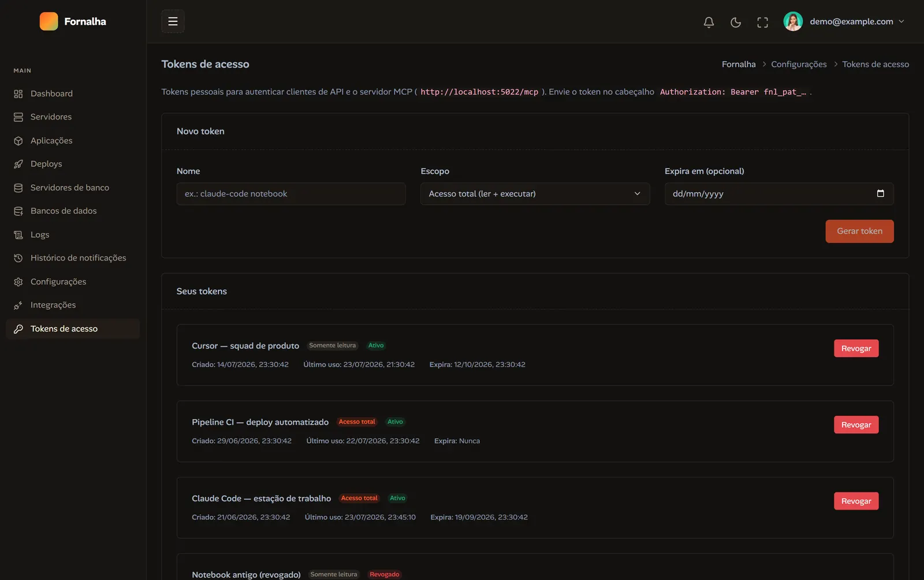Click Cursor — squad de produto title
Screen dimensions: 924x580
pyautogui.click(x=245, y=346)
